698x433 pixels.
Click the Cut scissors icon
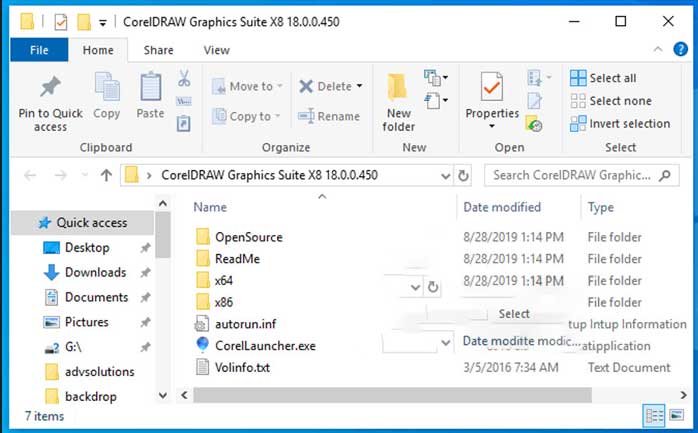tap(184, 78)
